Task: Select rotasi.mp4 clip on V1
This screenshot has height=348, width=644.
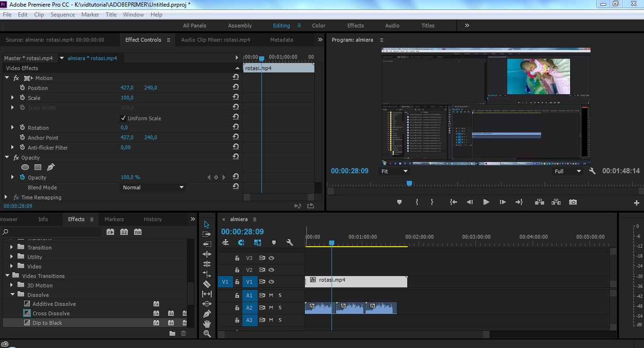Action: click(356, 282)
